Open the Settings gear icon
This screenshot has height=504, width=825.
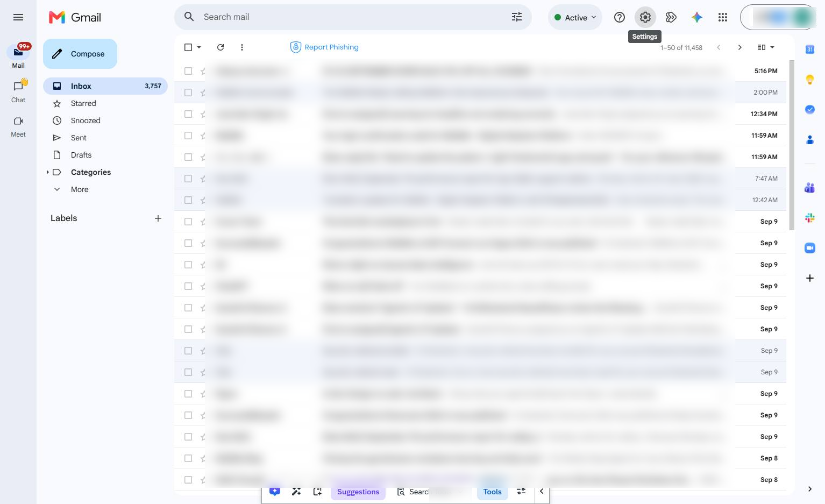645,17
